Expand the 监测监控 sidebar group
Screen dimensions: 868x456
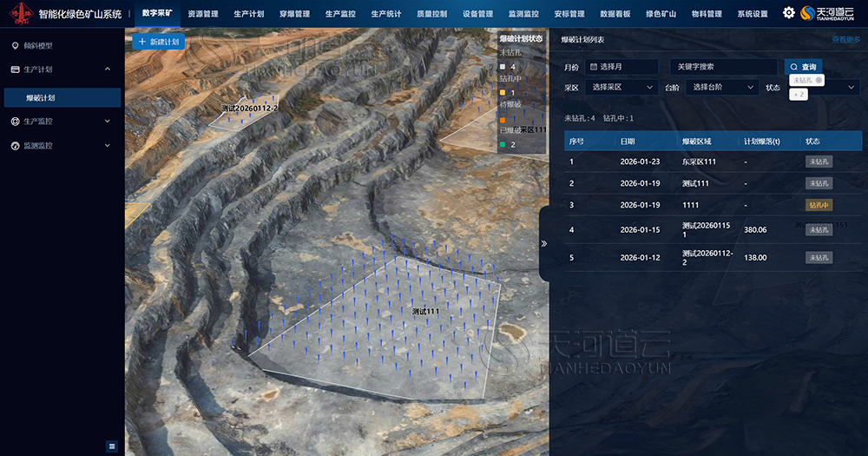tap(108, 146)
